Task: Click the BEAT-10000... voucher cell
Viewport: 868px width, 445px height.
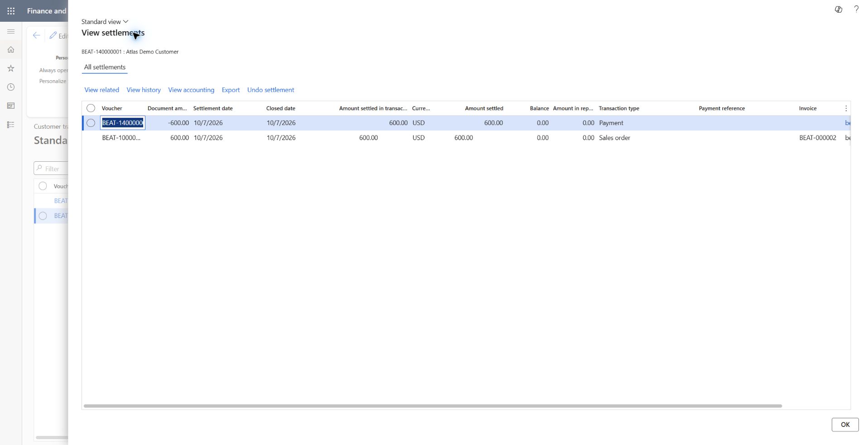Action: click(x=121, y=138)
